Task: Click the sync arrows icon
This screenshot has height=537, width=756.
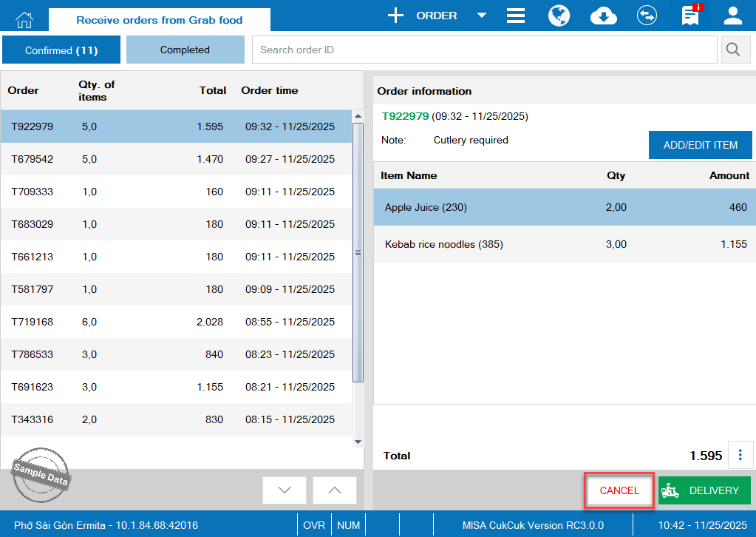Action: [x=647, y=16]
